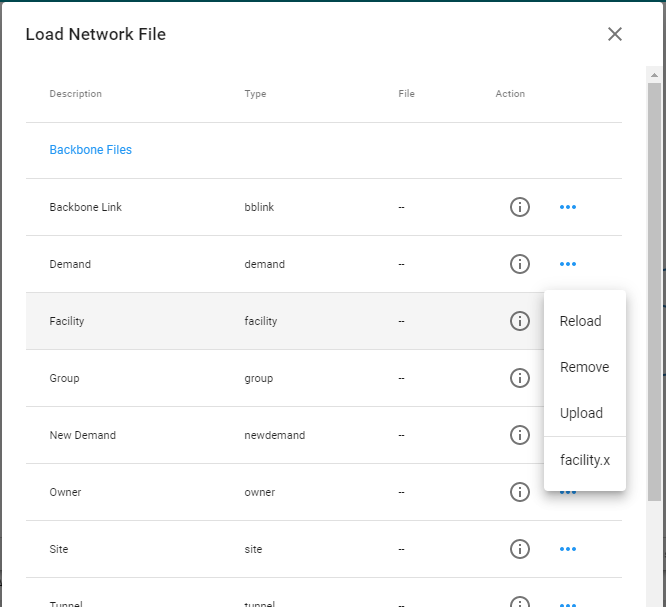The height and width of the screenshot is (607, 666).
Task: Select Reload from the context menu
Action: click(x=581, y=321)
